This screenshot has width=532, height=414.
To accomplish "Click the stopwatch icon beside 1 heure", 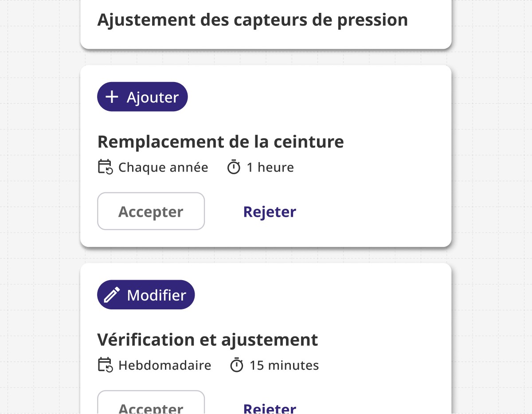I will (234, 167).
